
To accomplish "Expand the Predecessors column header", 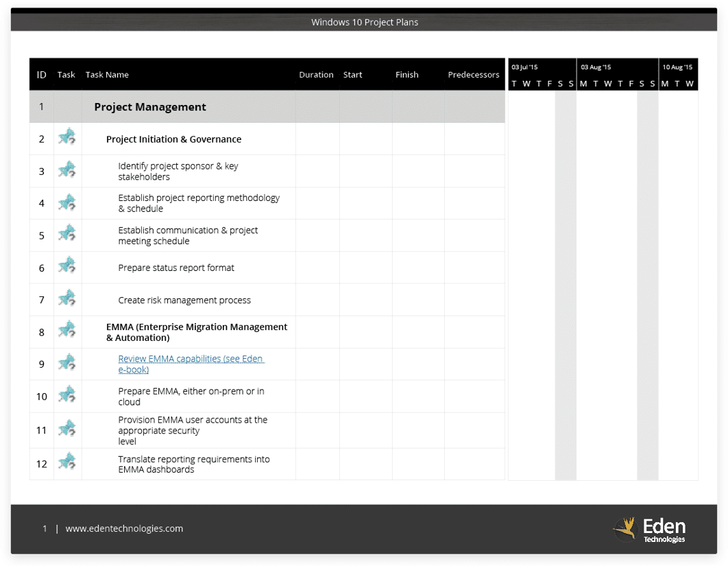I will tap(474, 75).
